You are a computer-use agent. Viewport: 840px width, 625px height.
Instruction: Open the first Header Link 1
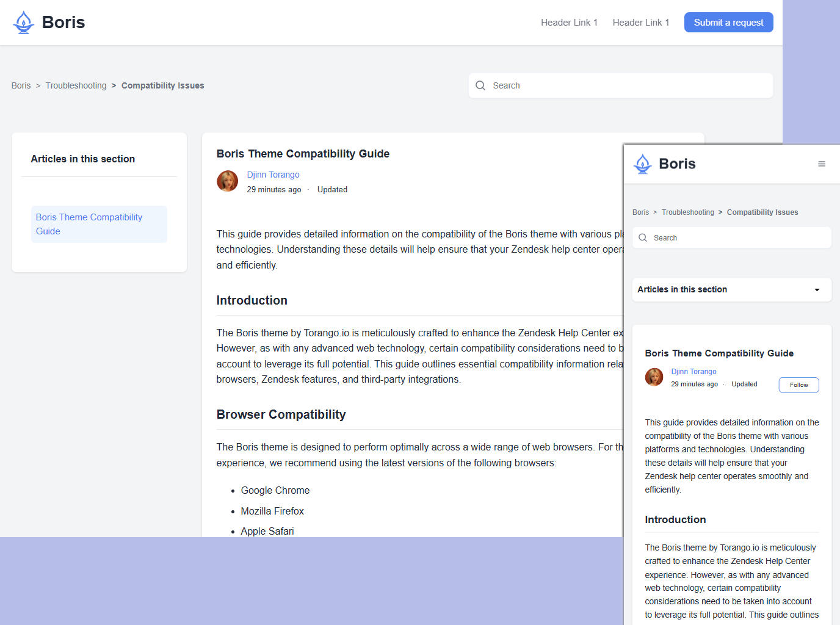pos(569,23)
